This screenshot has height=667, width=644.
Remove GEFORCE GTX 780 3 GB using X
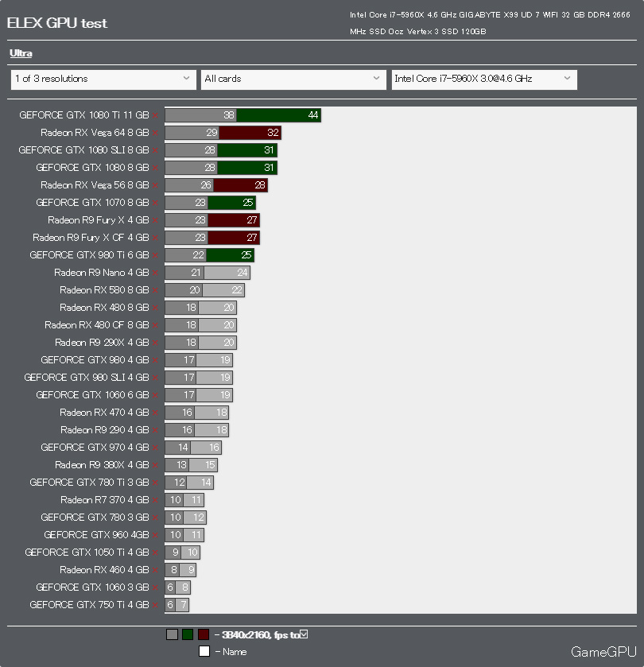pyautogui.click(x=155, y=518)
